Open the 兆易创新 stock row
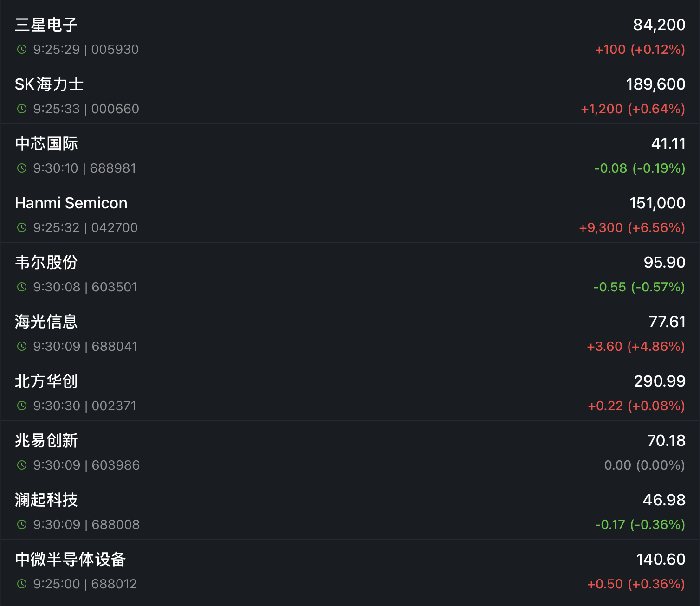Image resolution: width=700 pixels, height=606 pixels. point(350,451)
